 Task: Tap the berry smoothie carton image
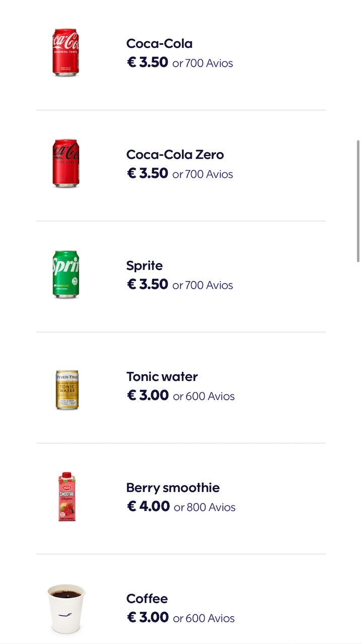[67, 497]
